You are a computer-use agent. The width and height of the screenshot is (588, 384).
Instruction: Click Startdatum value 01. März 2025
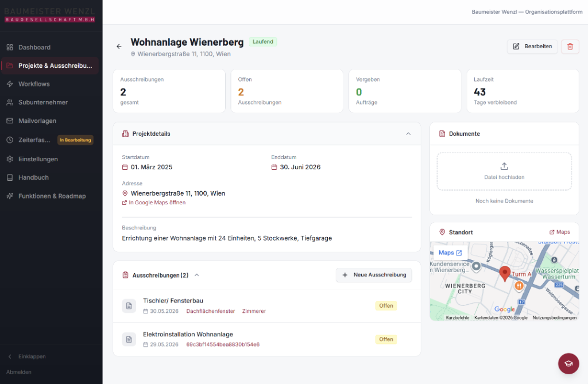[152, 167]
